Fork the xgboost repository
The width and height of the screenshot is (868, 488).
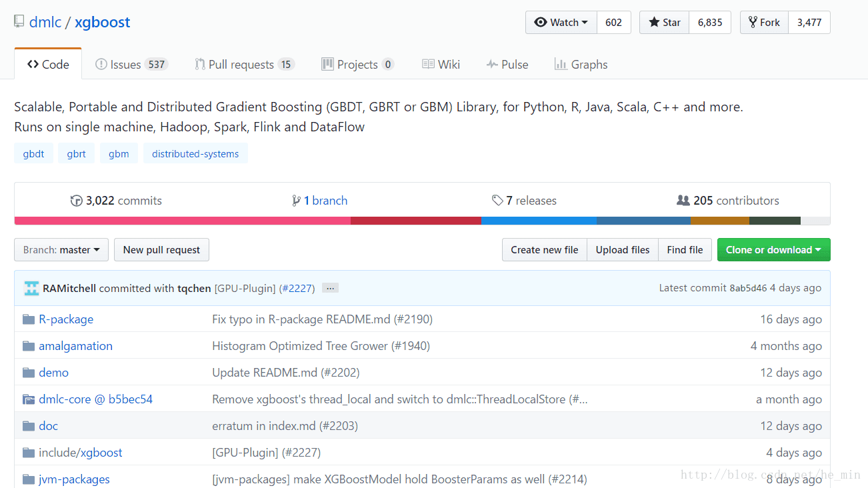(764, 22)
